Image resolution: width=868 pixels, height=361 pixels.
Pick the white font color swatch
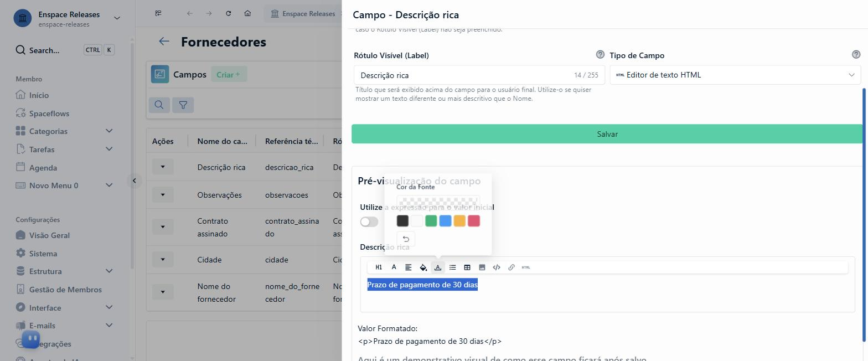click(417, 221)
